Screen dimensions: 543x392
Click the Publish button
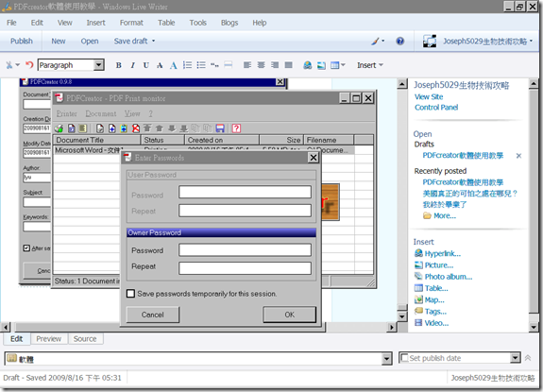(x=22, y=42)
